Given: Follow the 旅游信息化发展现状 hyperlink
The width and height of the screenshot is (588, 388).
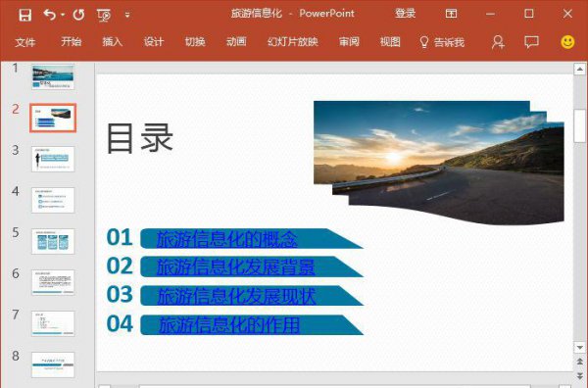Looking at the screenshot, I should click(x=236, y=296).
